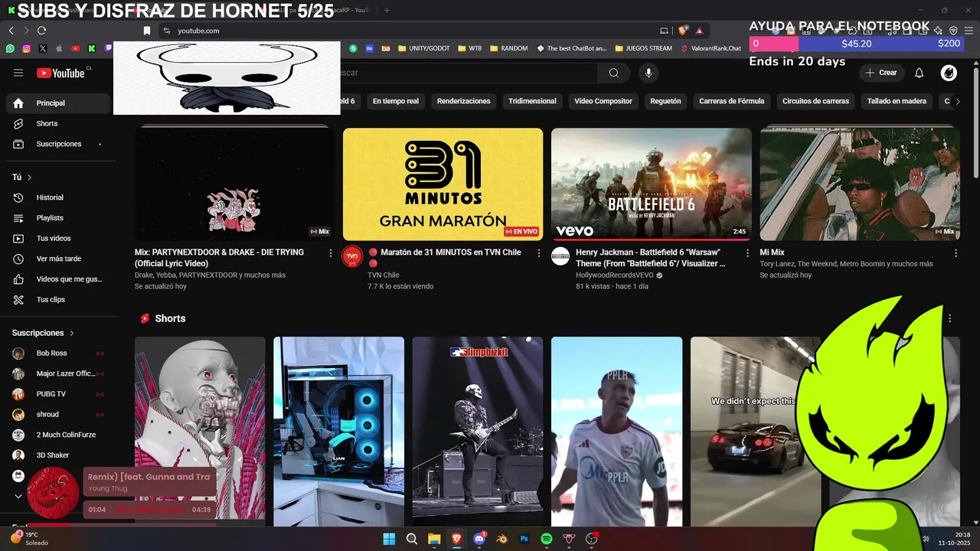Screen dimensions: 980x551
Task: Open shroud channel subscription
Action: coord(59,414)
